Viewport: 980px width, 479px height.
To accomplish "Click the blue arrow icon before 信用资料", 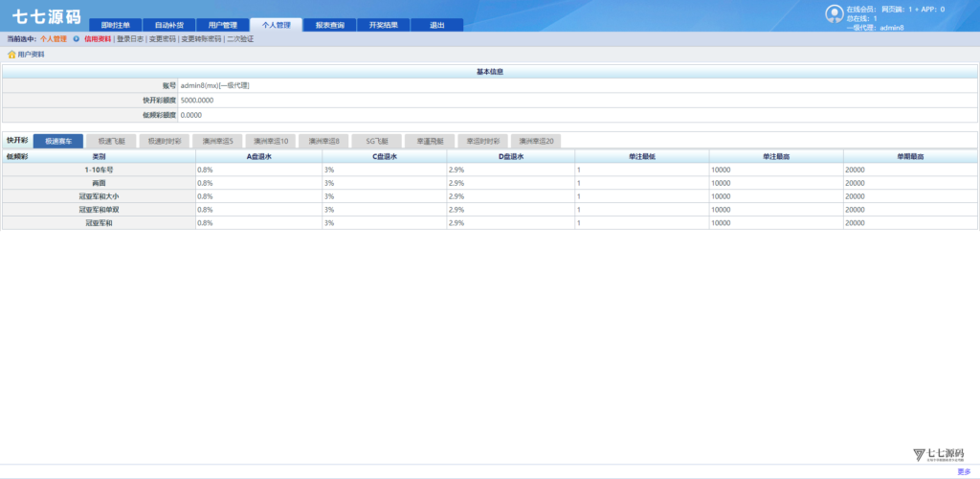I will [76, 39].
